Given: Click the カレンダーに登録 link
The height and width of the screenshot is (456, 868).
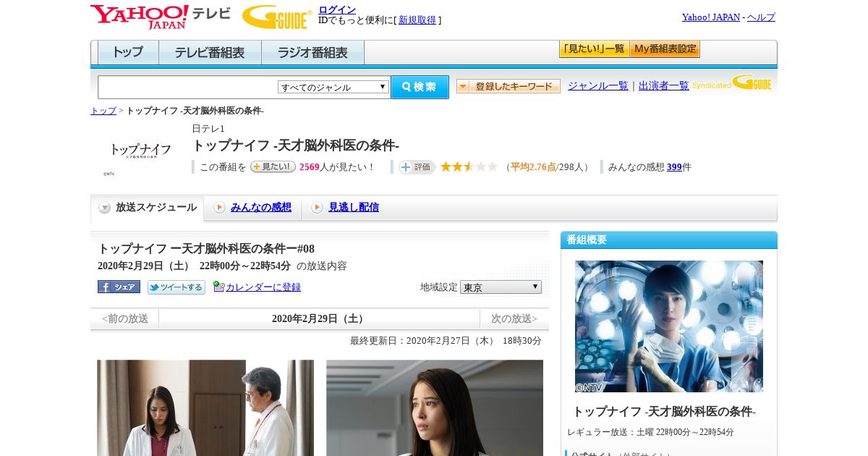Looking at the screenshot, I should tap(263, 287).
